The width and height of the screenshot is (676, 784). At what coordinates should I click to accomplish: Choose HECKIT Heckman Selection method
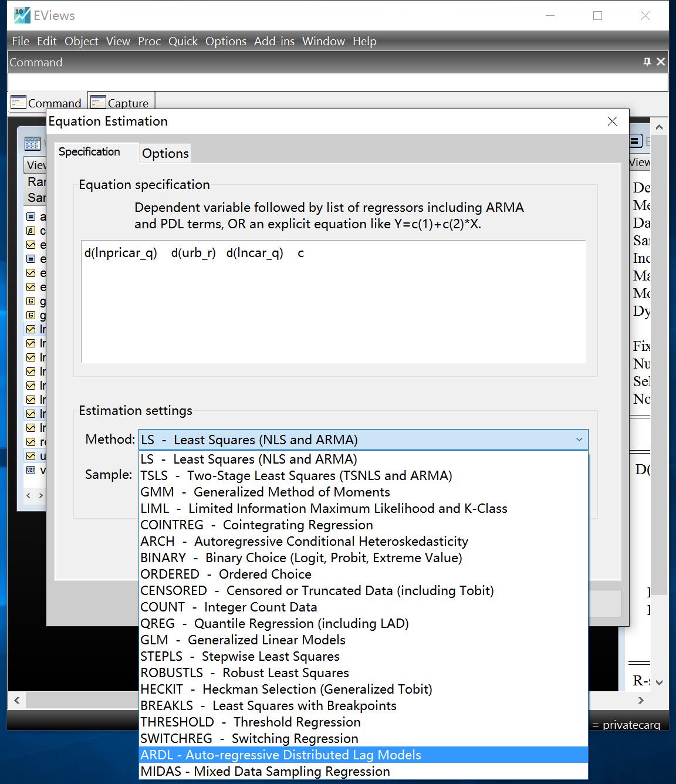pyautogui.click(x=363, y=689)
